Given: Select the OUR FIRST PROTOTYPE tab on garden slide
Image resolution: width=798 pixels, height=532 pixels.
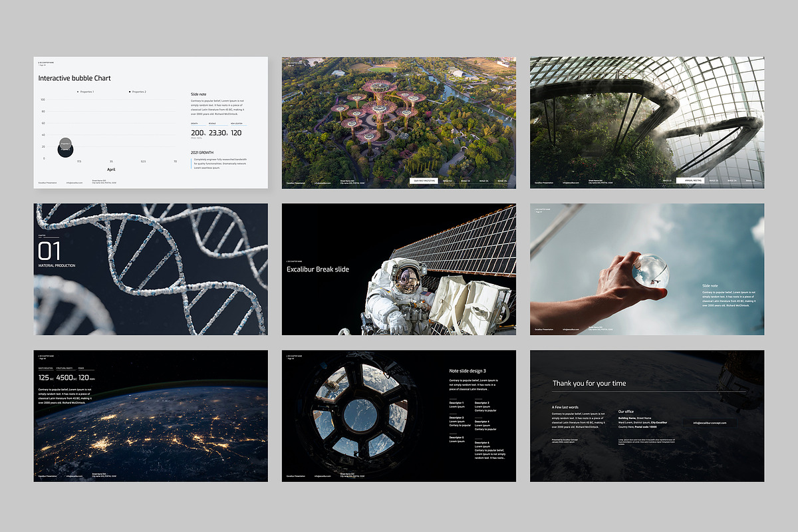Looking at the screenshot, I should pyautogui.click(x=422, y=180).
